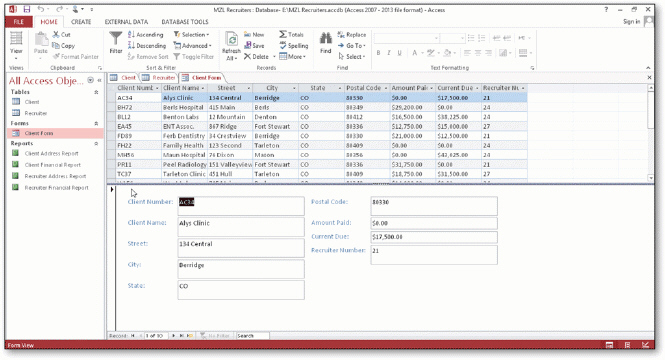Image resolution: width=665 pixels, height=360 pixels.
Task: Click the Sign in link
Action: tap(631, 22)
